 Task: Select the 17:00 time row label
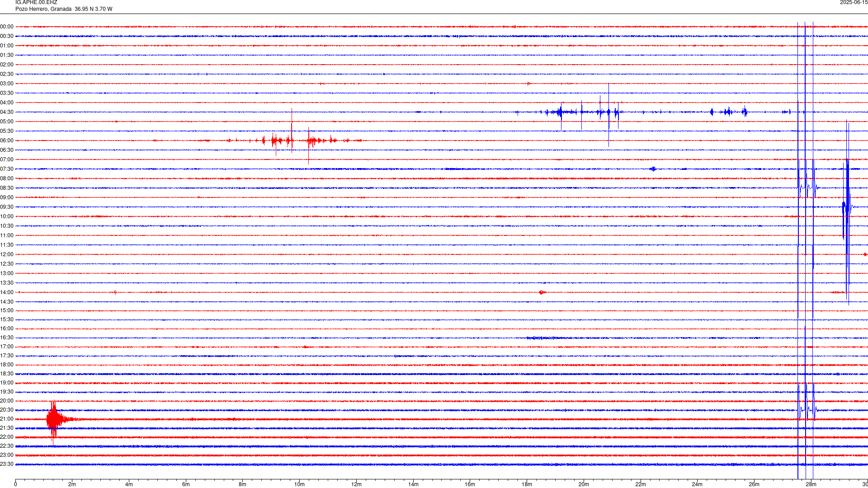point(7,347)
